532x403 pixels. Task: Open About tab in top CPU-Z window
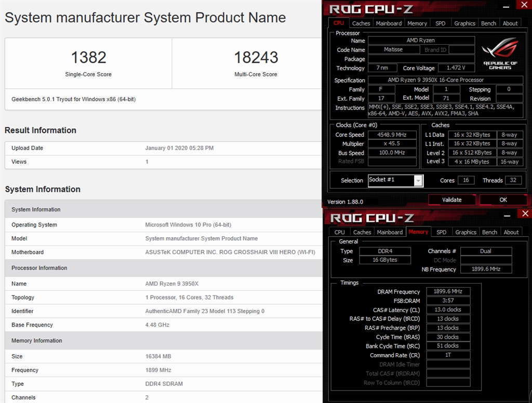510,23
